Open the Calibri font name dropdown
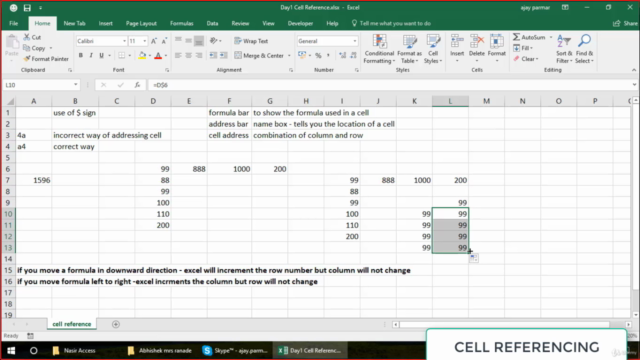Viewport: 640px width, 360px height. [x=124, y=41]
